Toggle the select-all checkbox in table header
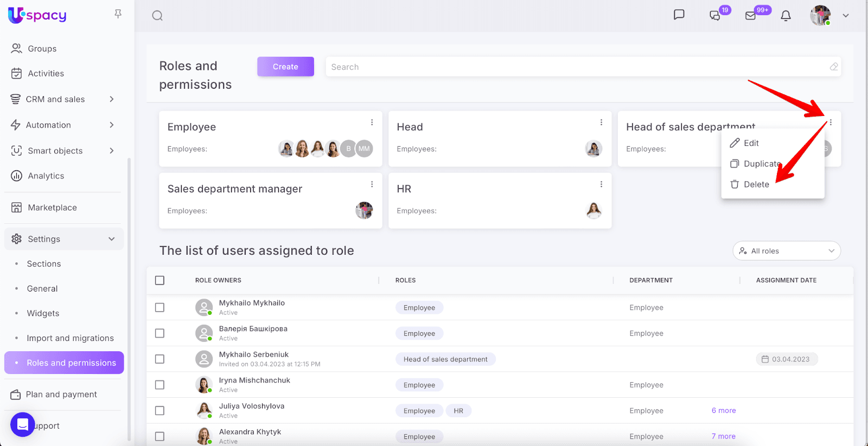 pyautogui.click(x=159, y=280)
